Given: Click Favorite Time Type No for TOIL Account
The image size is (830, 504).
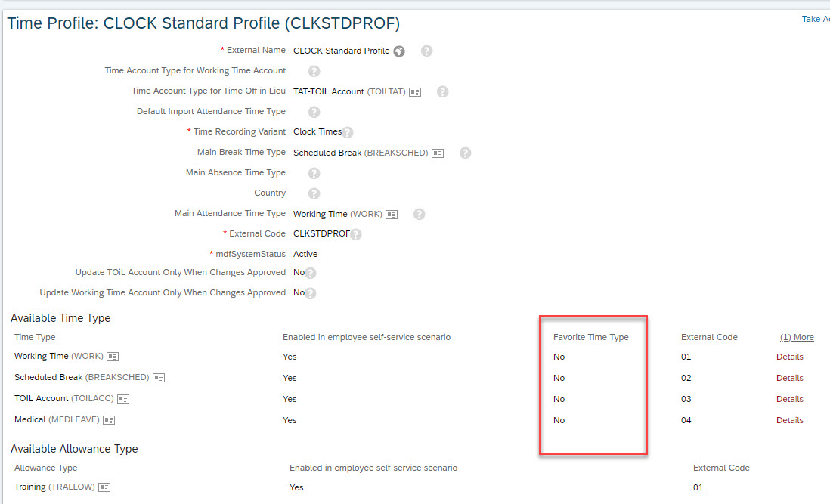Looking at the screenshot, I should click(559, 399).
